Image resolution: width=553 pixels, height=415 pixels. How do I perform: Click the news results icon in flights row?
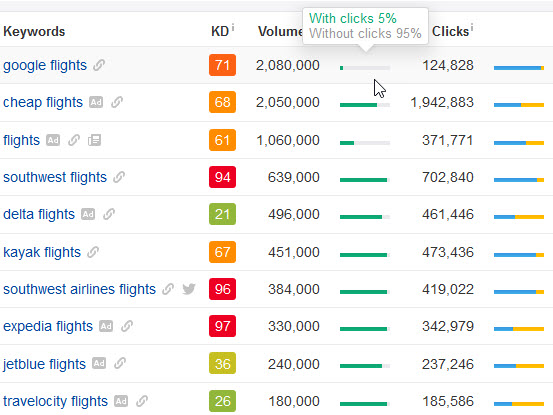(x=95, y=140)
